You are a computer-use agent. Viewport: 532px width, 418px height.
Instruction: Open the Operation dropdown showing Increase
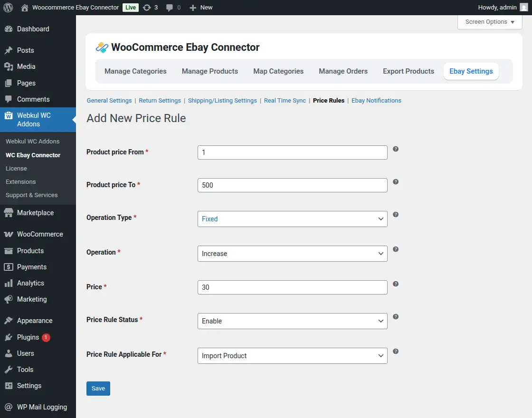(x=293, y=254)
